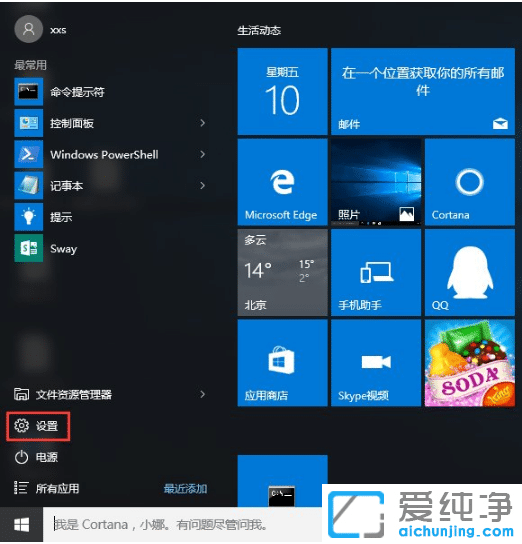Click the 设置 label text
Screen dimensions: 522x544
click(47, 426)
